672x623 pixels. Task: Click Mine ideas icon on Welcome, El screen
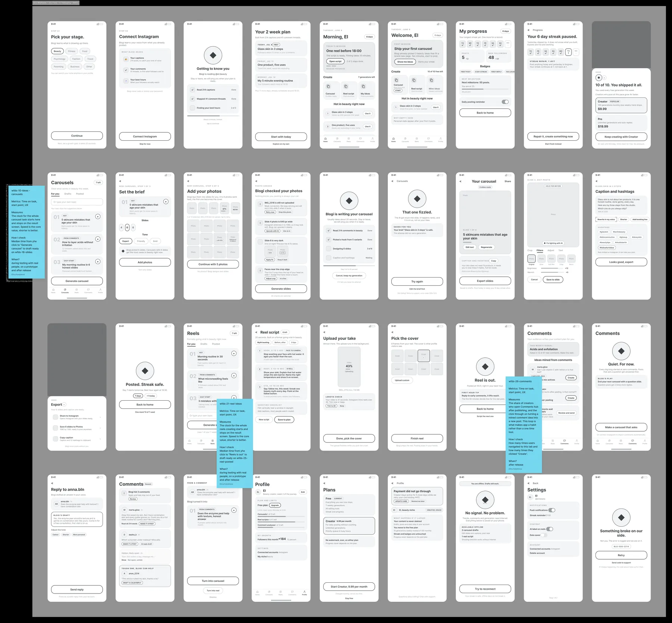(432, 80)
